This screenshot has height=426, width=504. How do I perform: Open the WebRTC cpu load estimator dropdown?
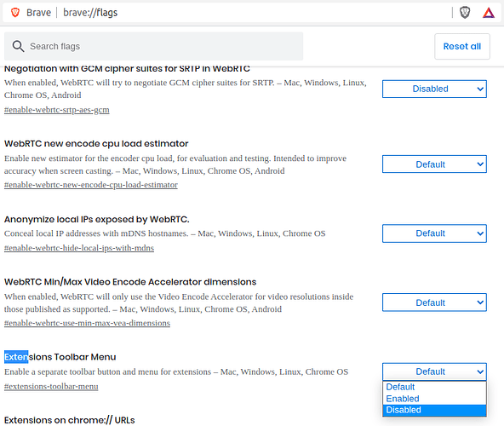[434, 164]
